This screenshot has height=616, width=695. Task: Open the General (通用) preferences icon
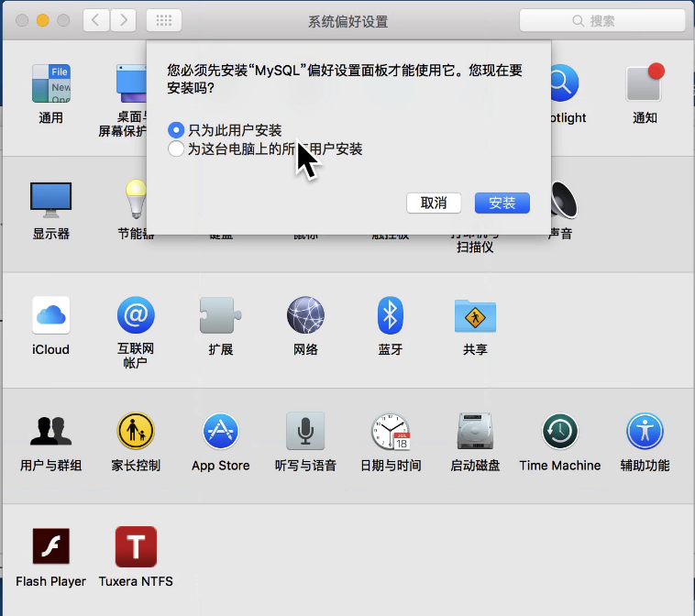(51, 83)
